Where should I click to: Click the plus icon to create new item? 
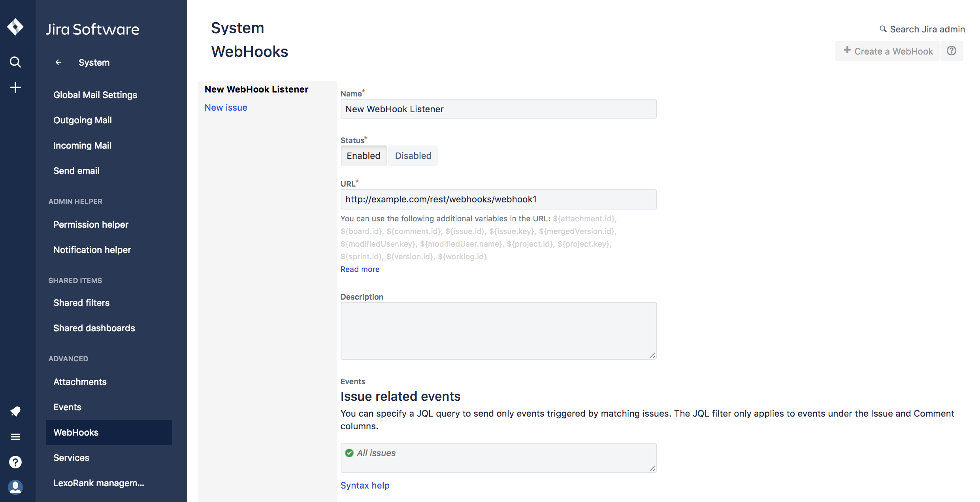[15, 87]
